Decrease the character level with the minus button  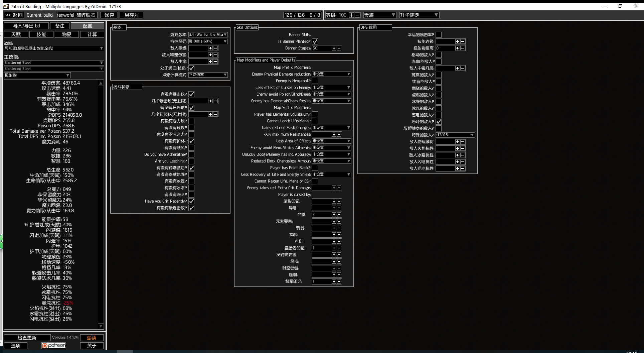[357, 15]
